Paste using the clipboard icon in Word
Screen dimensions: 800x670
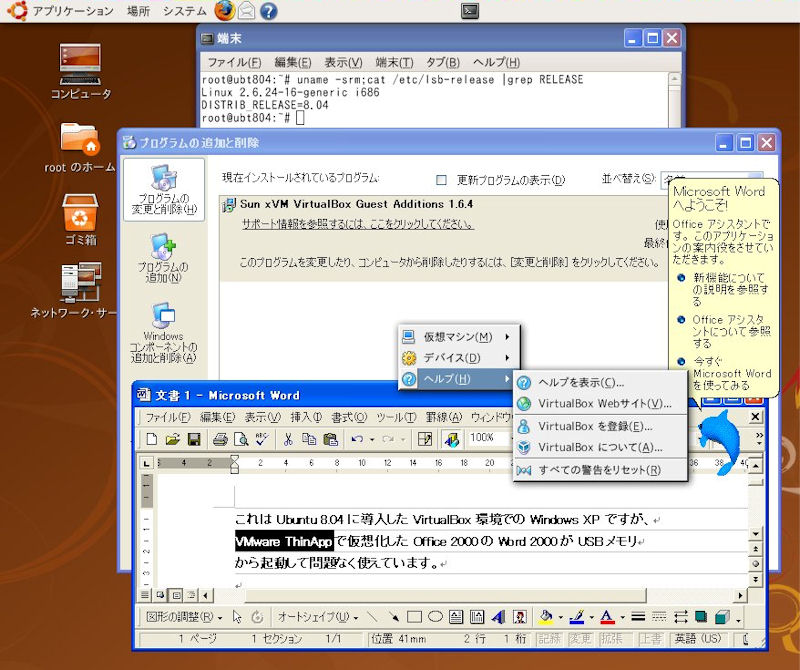coord(331,439)
